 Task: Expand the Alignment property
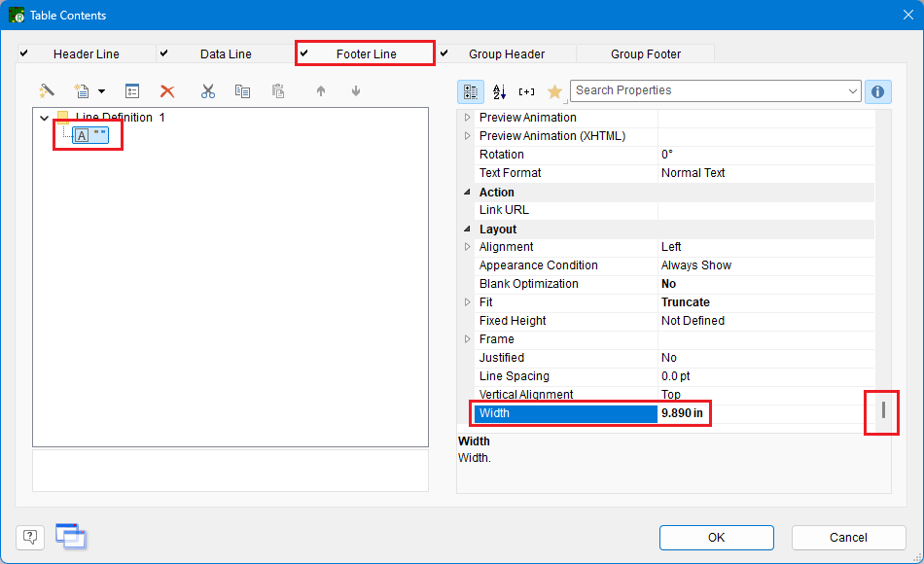tap(467, 246)
